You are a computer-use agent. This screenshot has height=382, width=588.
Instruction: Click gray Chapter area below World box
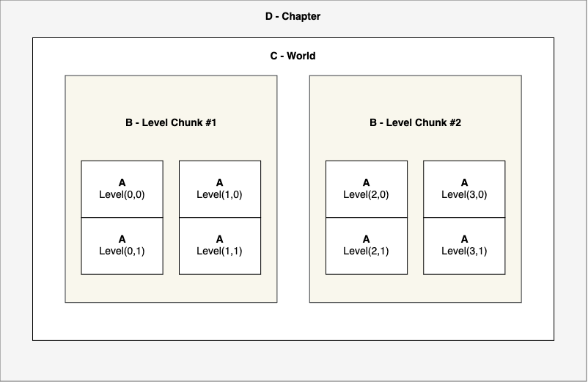pos(293,361)
